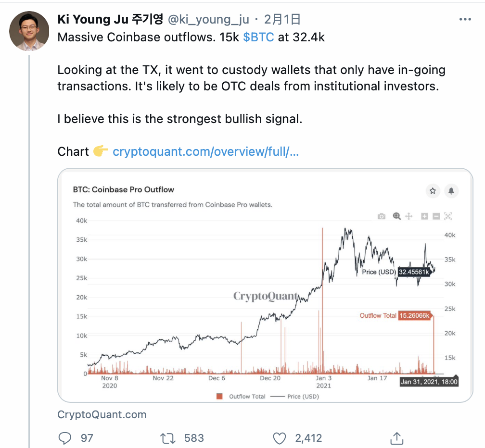Click the chart camera snapshot icon

(x=382, y=217)
